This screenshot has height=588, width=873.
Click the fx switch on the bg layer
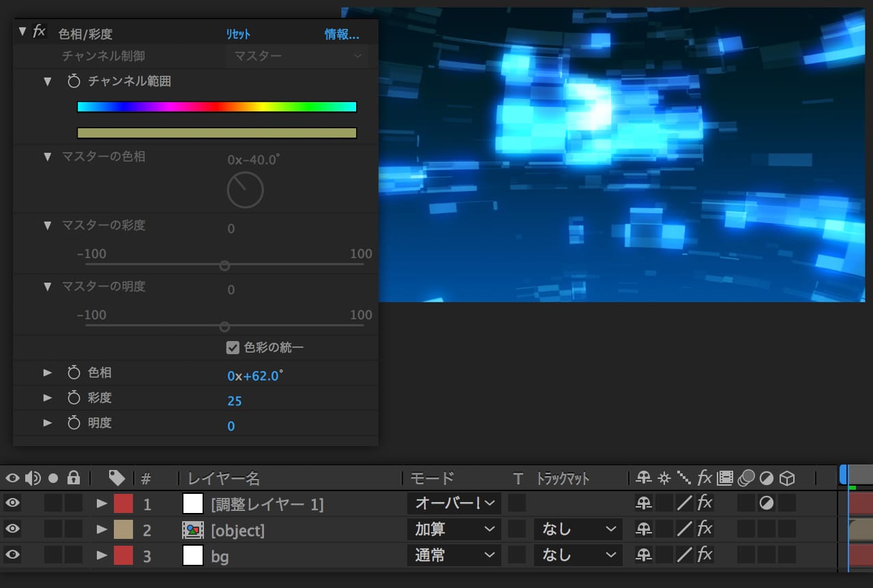pyautogui.click(x=705, y=555)
